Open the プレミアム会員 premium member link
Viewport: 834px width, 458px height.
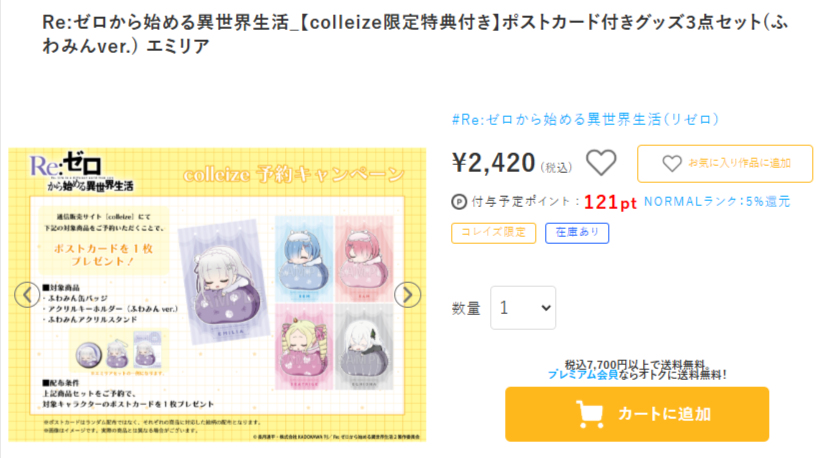click(582, 374)
